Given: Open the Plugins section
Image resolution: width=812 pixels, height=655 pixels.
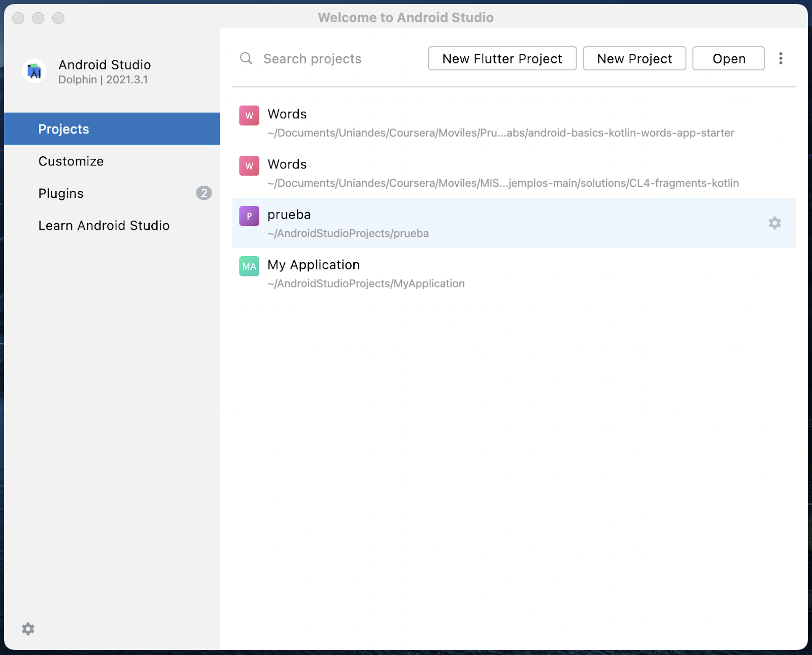Looking at the screenshot, I should pyautogui.click(x=60, y=193).
